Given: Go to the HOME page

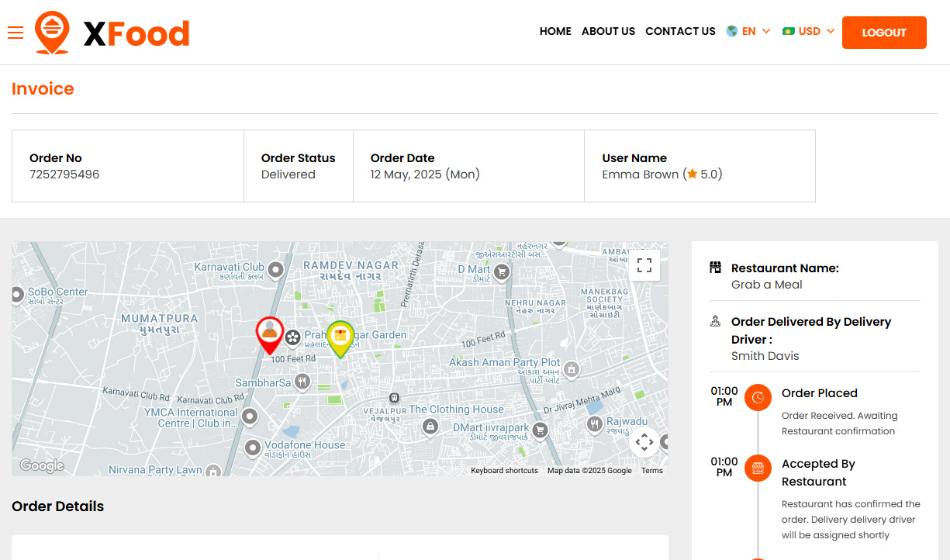Looking at the screenshot, I should click(x=555, y=32).
